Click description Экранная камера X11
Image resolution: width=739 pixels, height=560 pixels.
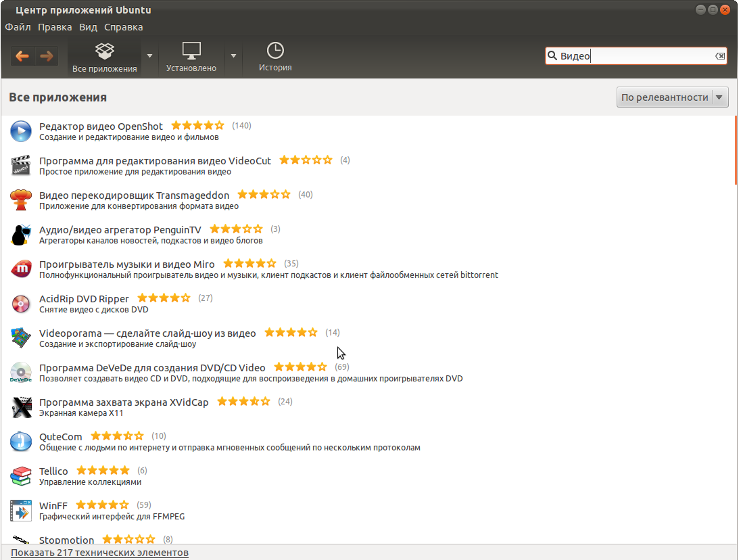pos(81,413)
